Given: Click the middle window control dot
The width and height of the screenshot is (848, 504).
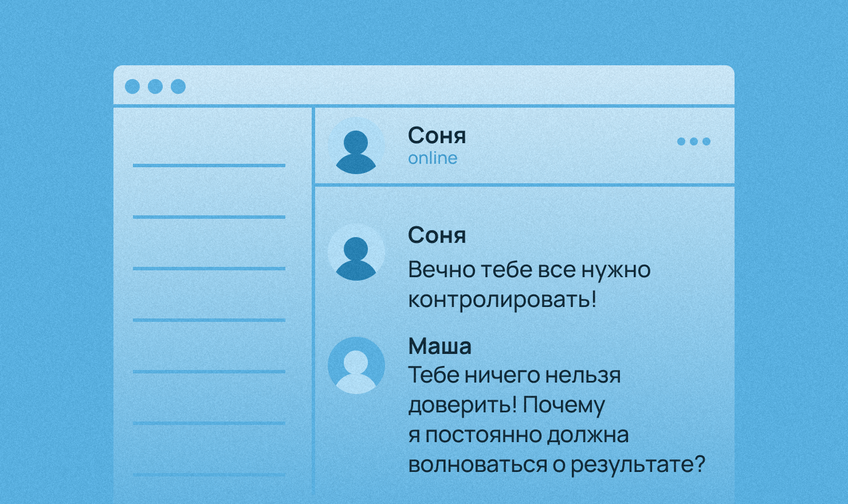Looking at the screenshot, I should (x=155, y=86).
